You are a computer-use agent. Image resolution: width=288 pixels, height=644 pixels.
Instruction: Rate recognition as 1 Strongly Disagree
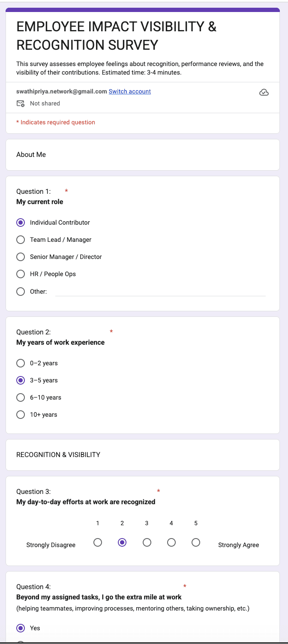pos(98,542)
